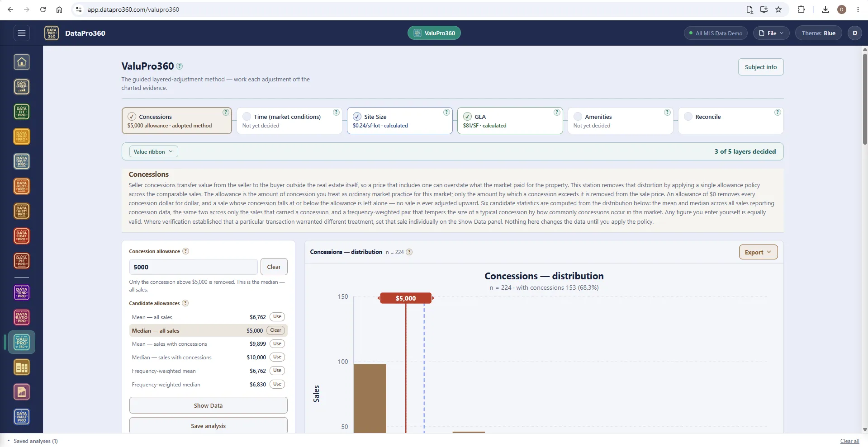Viewport: 868px width, 447px height.
Task: Open help icon on Concessions card
Action: pos(226,113)
